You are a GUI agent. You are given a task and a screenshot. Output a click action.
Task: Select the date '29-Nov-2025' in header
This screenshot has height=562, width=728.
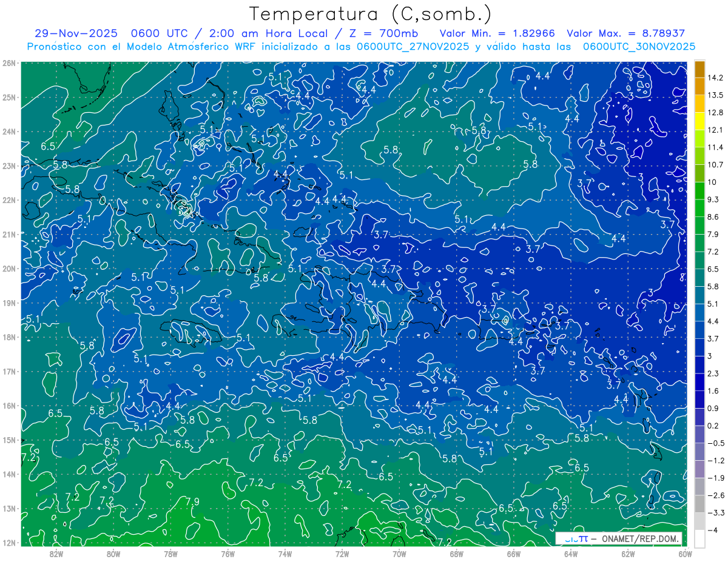(75, 33)
